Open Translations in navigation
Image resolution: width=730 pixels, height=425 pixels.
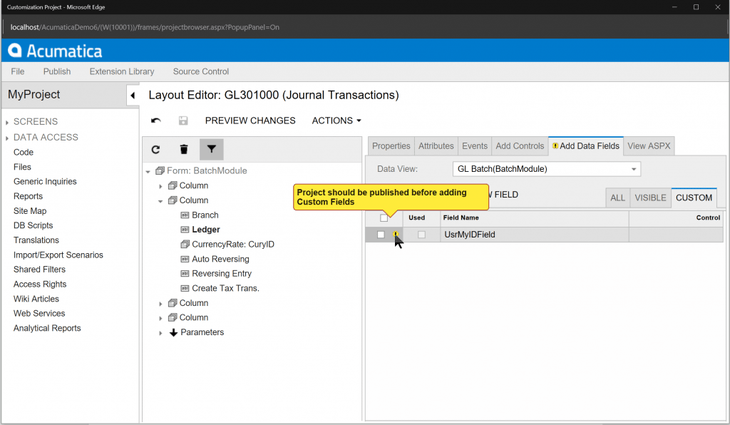(x=36, y=240)
